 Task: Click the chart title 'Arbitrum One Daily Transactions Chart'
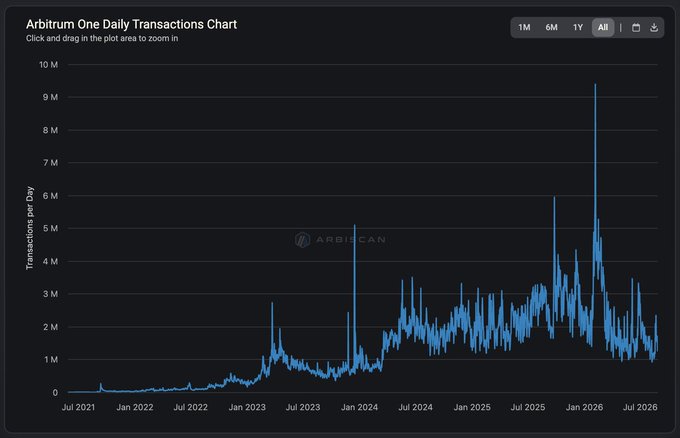tap(131, 24)
